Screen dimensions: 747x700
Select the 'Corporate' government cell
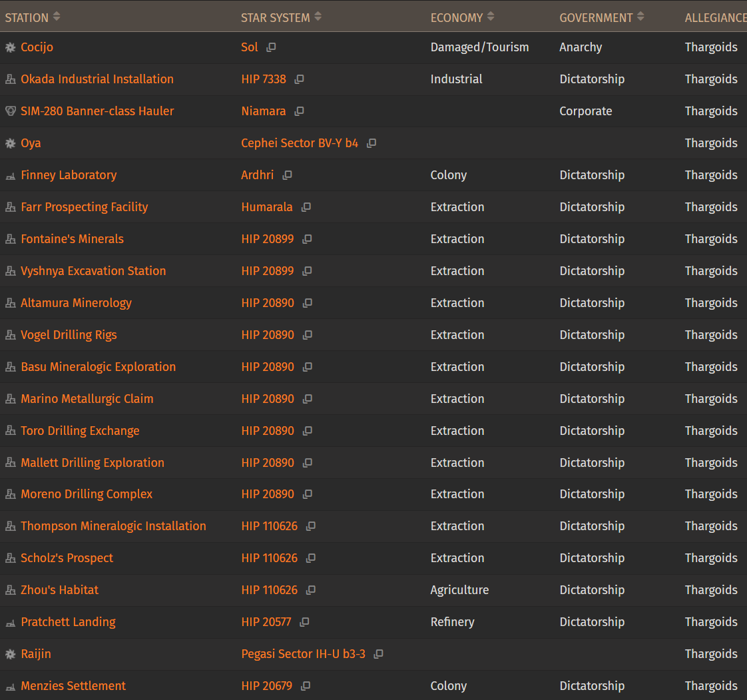(x=586, y=111)
